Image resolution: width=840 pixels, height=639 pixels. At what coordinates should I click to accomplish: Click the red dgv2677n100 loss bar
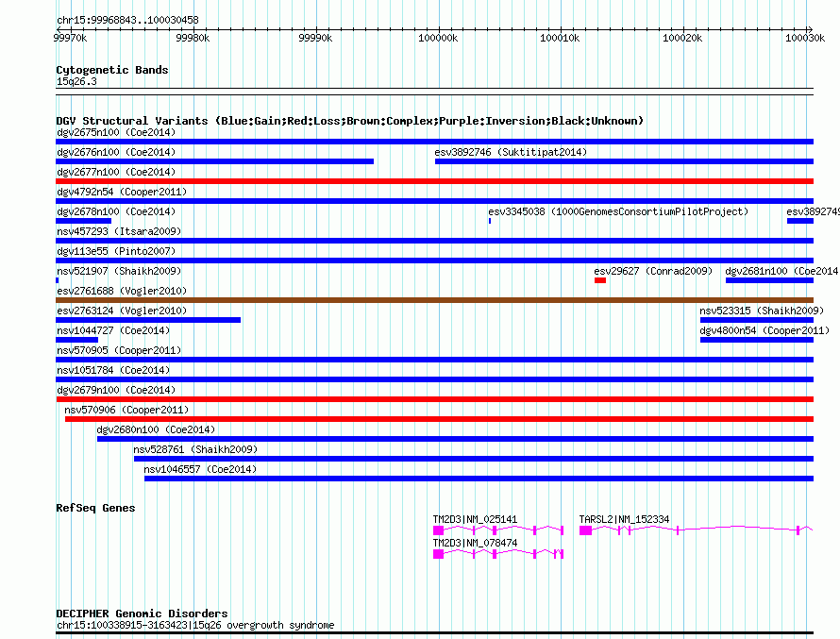click(x=434, y=181)
